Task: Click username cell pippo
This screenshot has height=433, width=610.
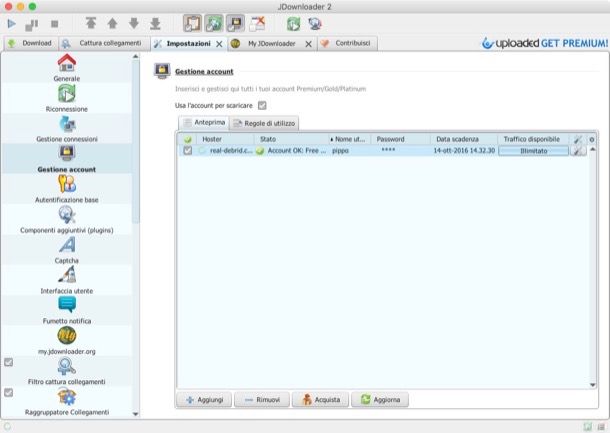Action: click(350, 151)
